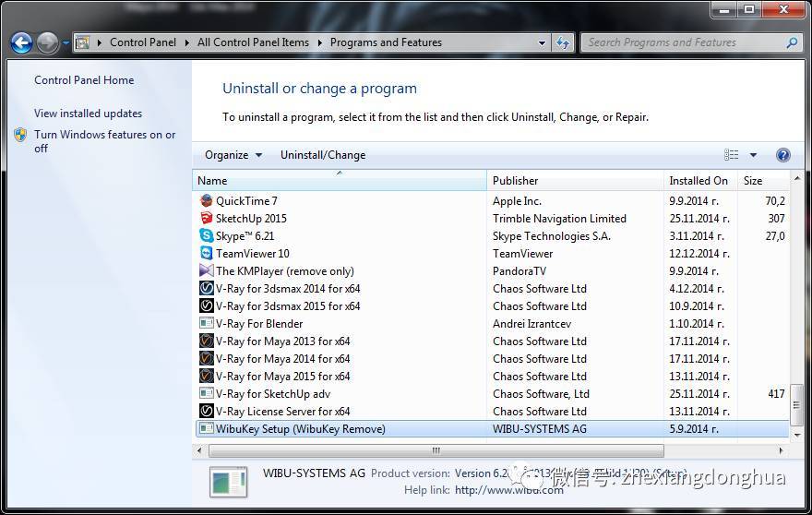Screen dimensions: 812x515
Task: Open recent pages dropdown next to Forward
Action: [x=66, y=43]
